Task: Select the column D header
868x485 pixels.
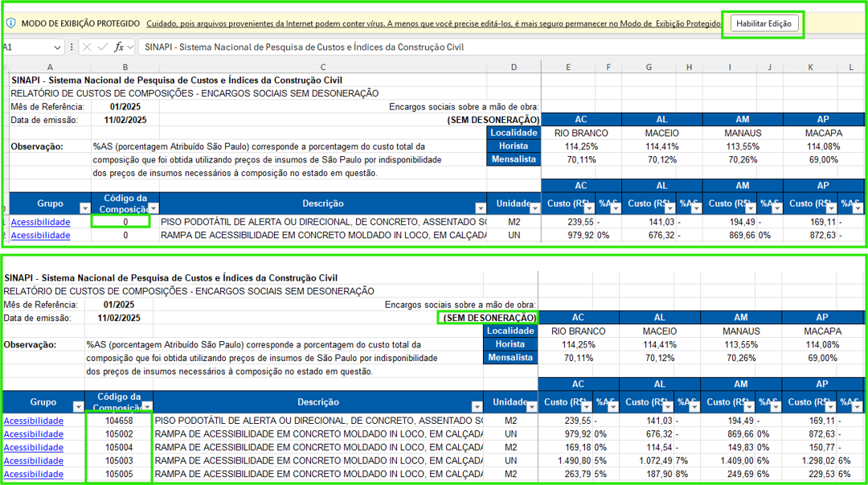Action: click(514, 67)
